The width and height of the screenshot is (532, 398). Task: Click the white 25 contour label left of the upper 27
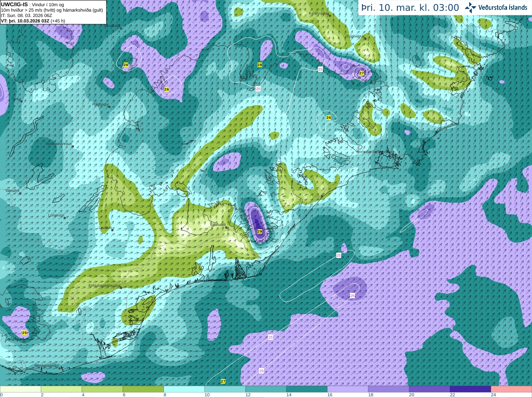[x=320, y=69]
